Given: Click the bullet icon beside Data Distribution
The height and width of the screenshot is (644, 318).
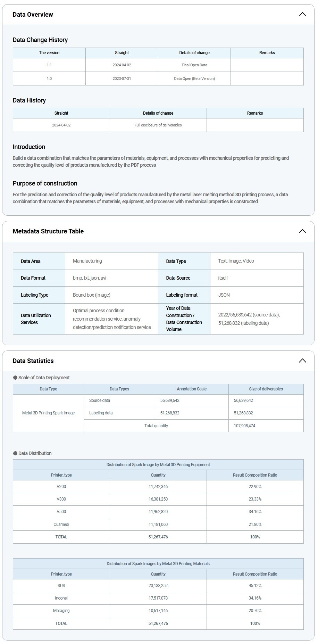Looking at the screenshot, I should [15, 453].
